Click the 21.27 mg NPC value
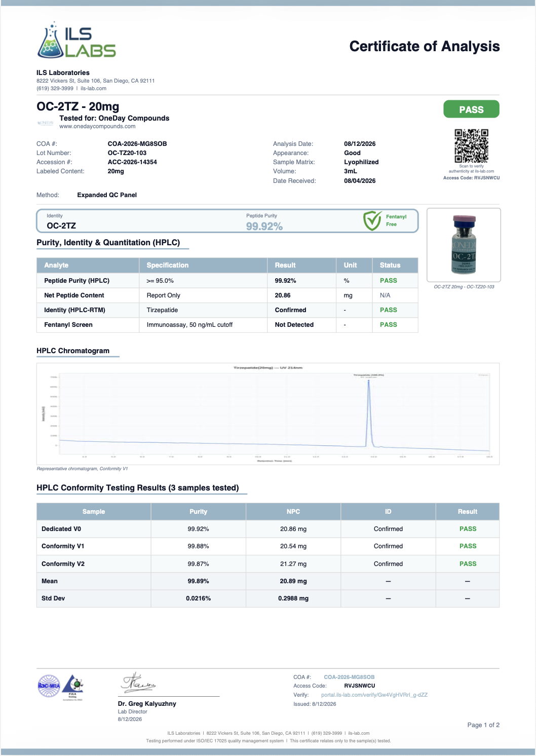This screenshot has width=536, height=756. (293, 564)
